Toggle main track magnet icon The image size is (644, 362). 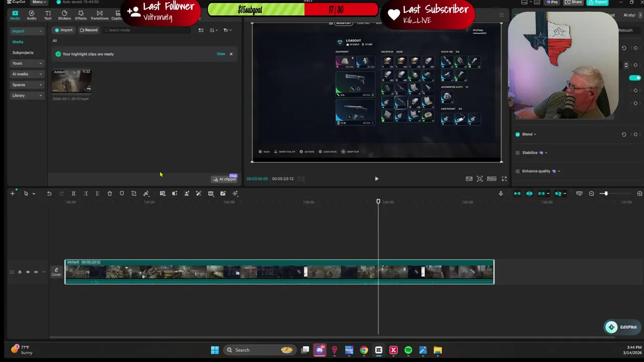click(x=517, y=194)
